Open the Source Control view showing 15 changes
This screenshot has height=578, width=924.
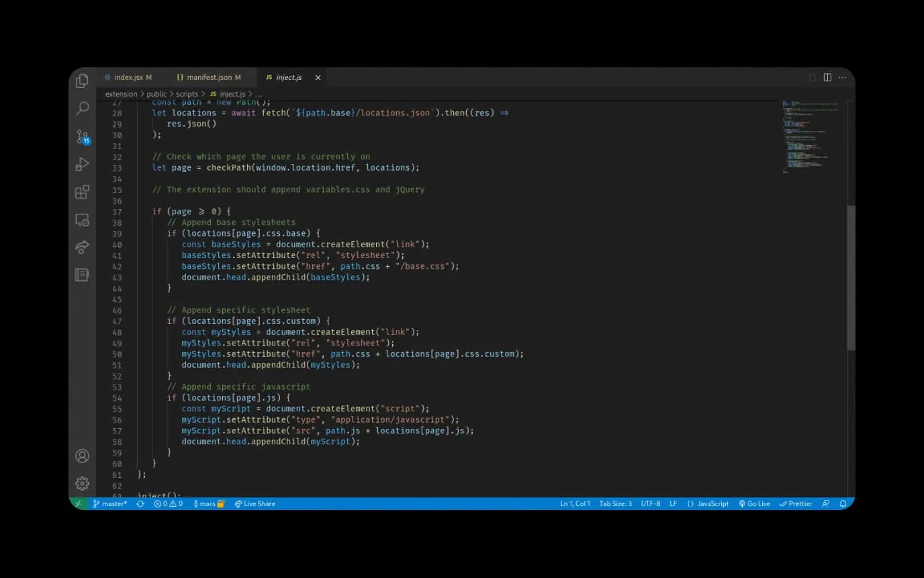tap(82, 136)
